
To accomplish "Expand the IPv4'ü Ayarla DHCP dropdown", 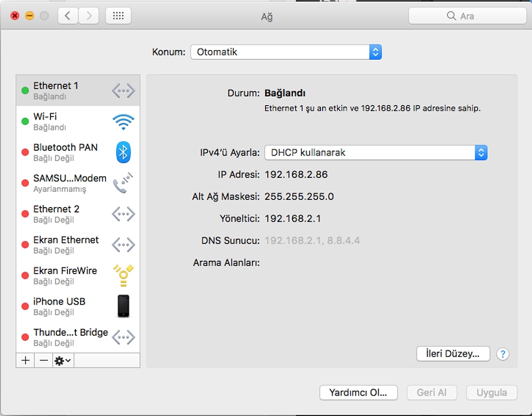I will (x=376, y=153).
